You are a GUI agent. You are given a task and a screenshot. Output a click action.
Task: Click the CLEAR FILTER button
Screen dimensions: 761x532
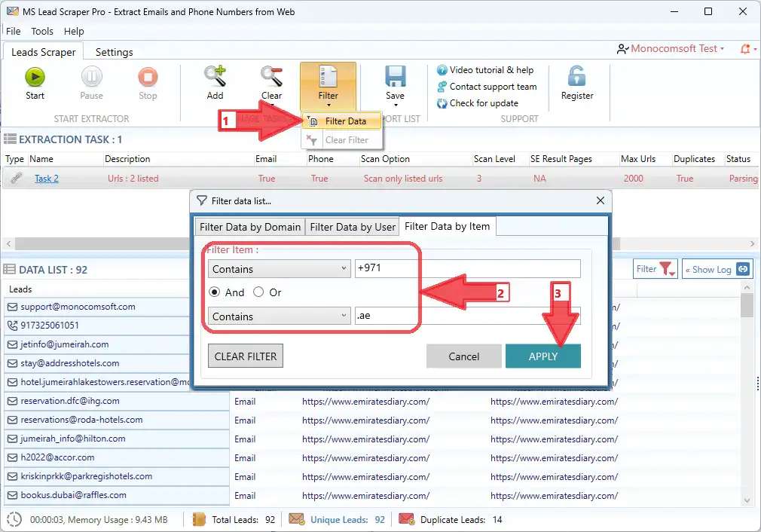(246, 356)
